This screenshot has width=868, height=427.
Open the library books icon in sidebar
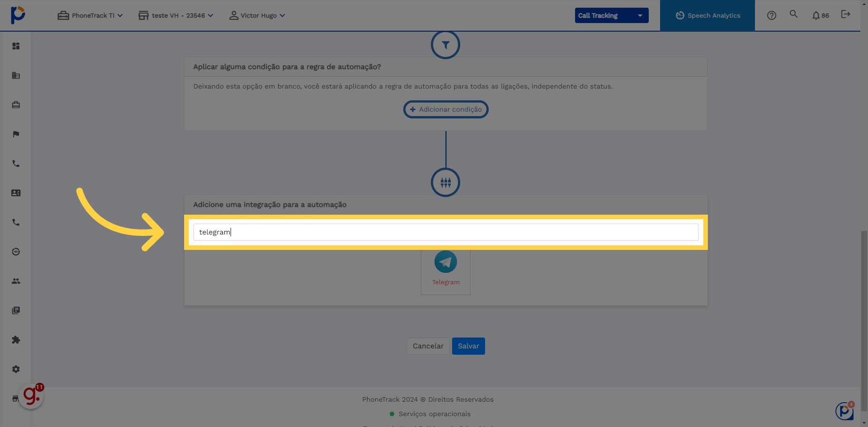click(x=16, y=310)
